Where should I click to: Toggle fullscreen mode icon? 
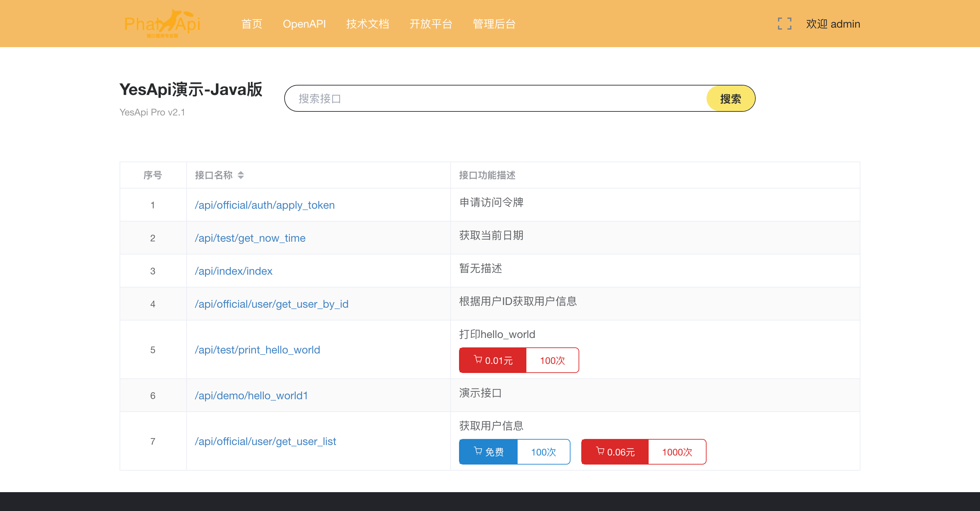point(784,24)
